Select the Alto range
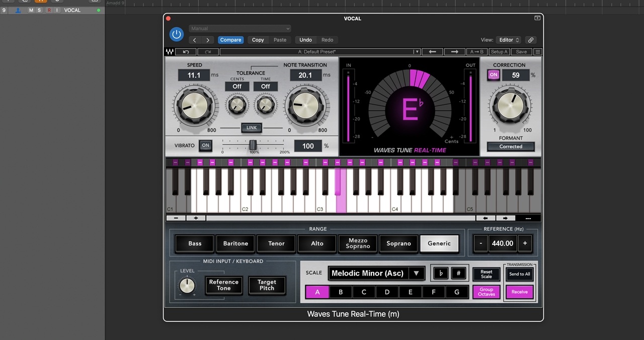Viewport: 644px width, 340px height. (317, 243)
